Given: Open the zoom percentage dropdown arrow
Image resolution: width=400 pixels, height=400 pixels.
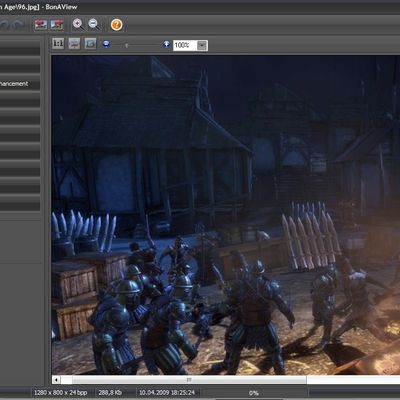Looking at the screenshot, I should (x=202, y=45).
